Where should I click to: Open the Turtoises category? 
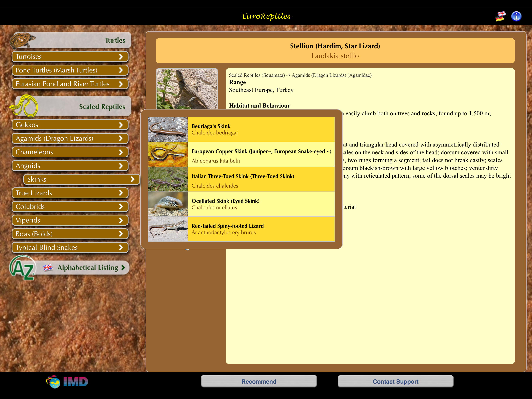[x=70, y=56]
